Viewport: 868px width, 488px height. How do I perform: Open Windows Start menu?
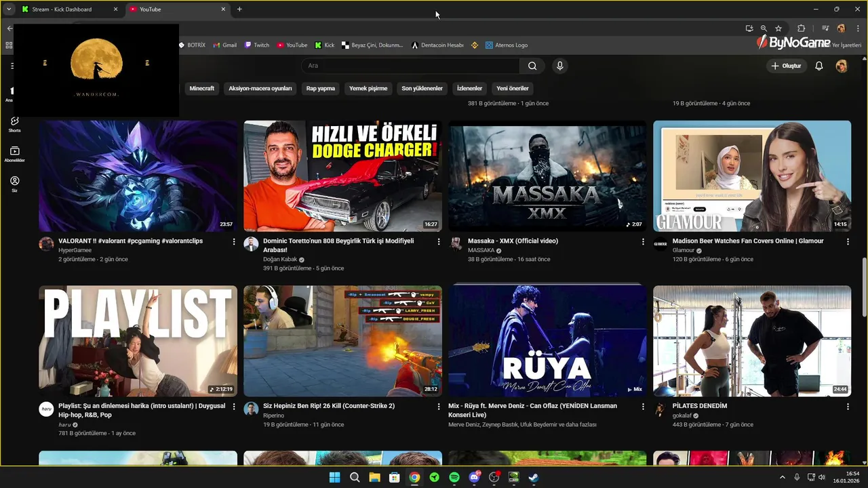pos(334,477)
